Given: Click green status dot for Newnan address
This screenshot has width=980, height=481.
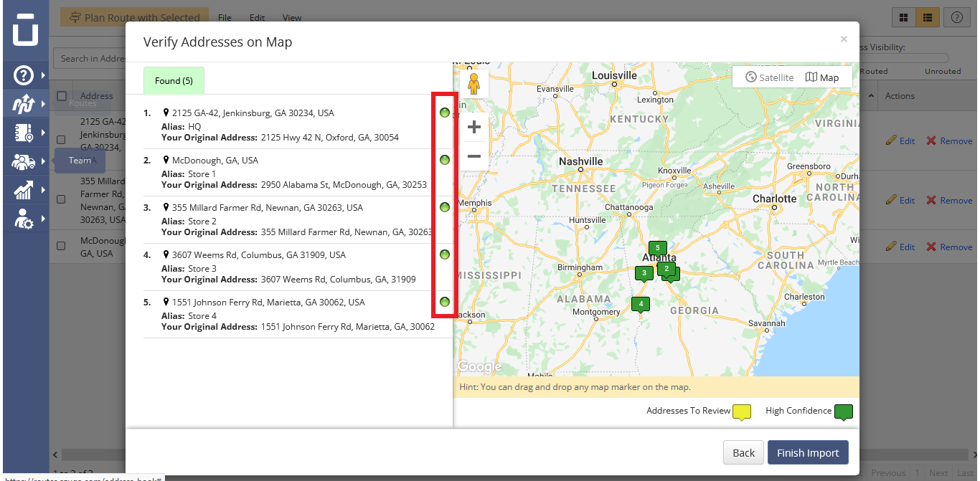Looking at the screenshot, I should [445, 207].
